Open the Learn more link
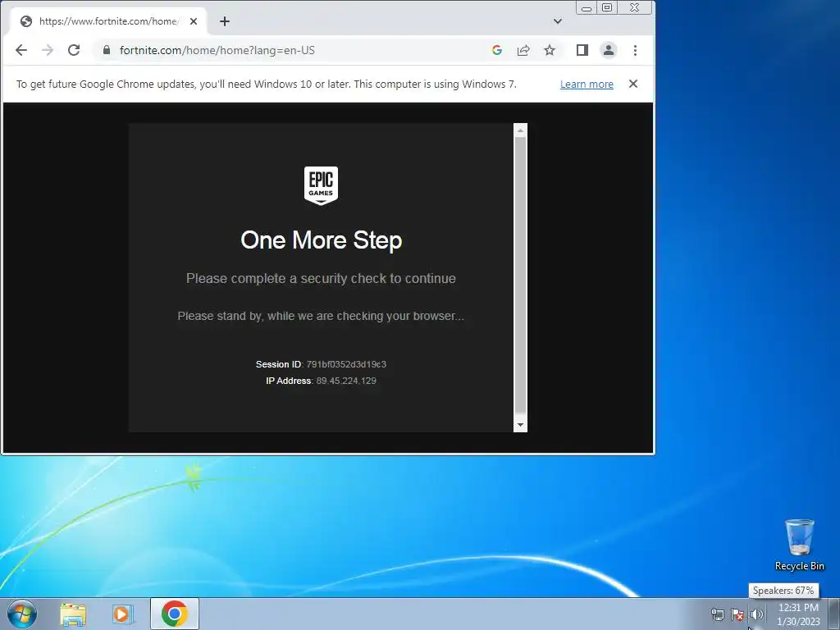Image resolution: width=840 pixels, height=630 pixels. 587,84
